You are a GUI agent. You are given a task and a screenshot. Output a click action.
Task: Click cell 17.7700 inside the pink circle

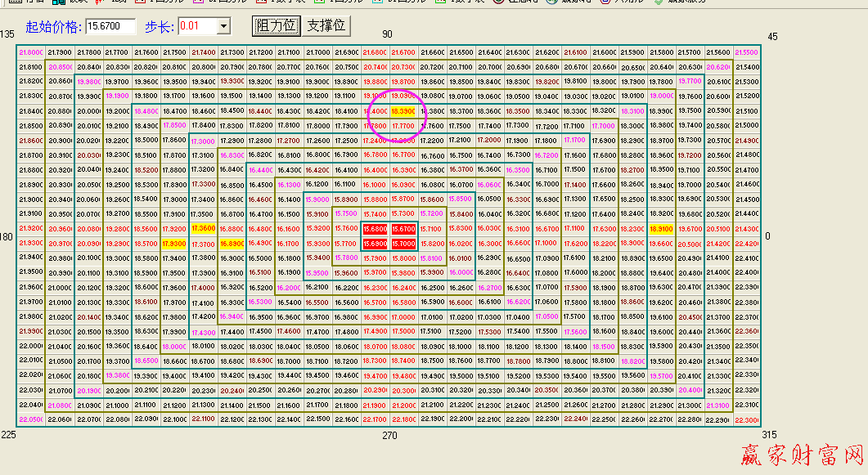click(403, 126)
